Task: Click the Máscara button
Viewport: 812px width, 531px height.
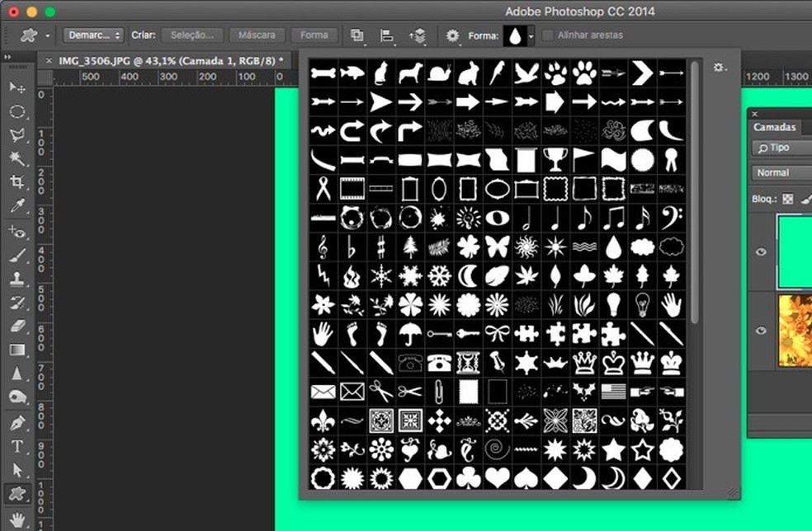Action: click(257, 35)
